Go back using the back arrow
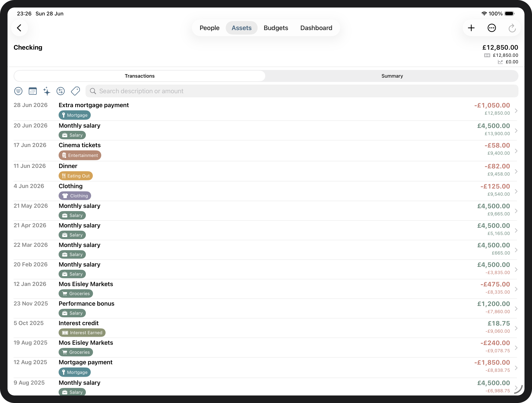The image size is (532, 403). pos(20,28)
